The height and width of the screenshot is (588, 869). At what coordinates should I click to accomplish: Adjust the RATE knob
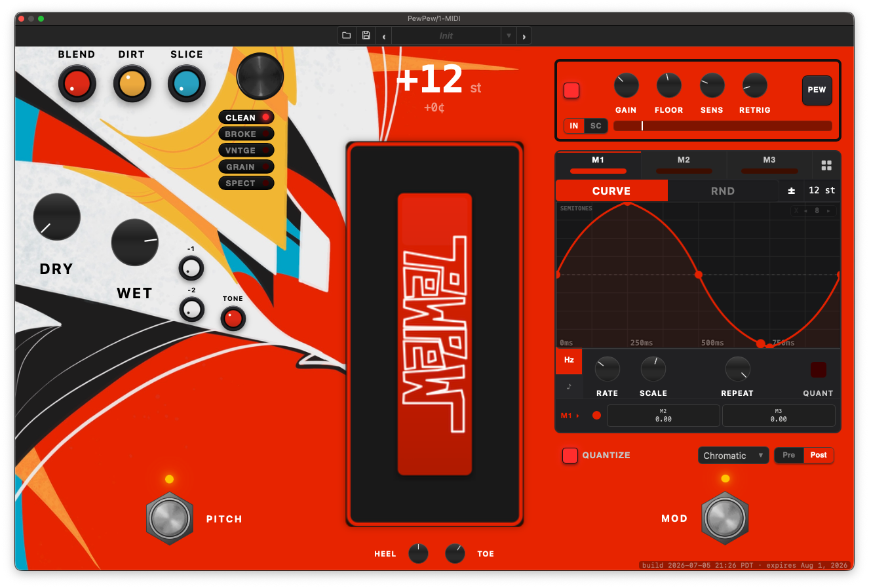607,369
